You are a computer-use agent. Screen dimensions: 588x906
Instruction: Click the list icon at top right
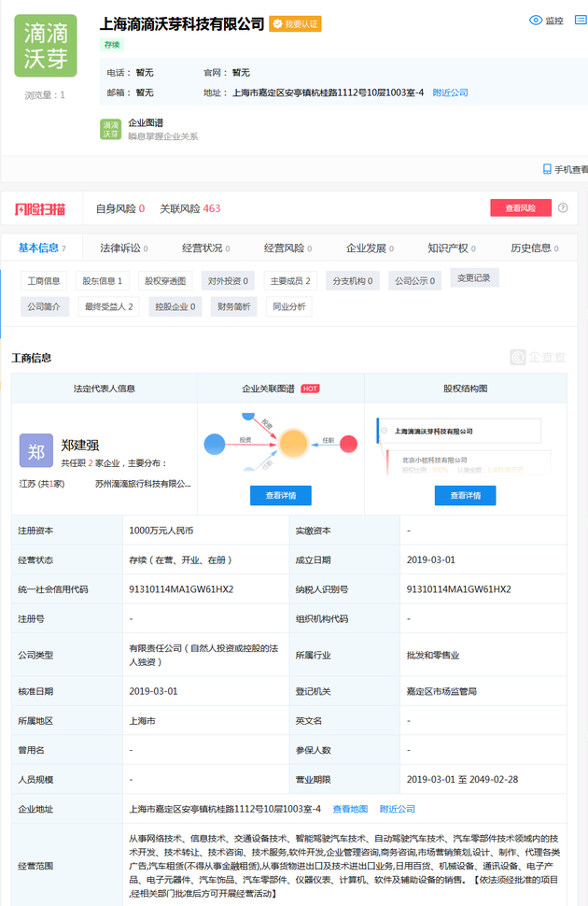(x=581, y=21)
